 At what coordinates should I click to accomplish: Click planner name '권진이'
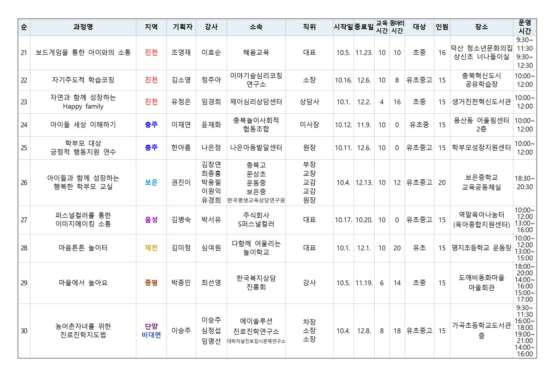click(181, 182)
